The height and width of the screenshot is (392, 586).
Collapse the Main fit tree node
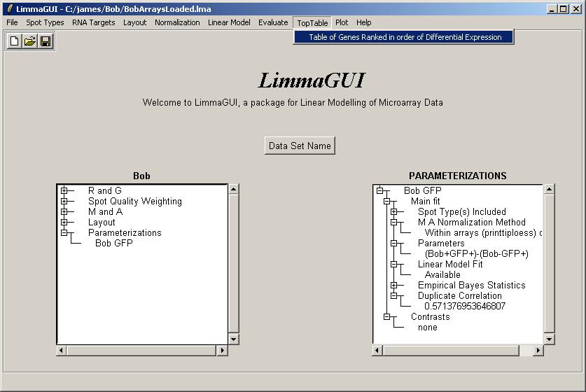click(x=387, y=201)
